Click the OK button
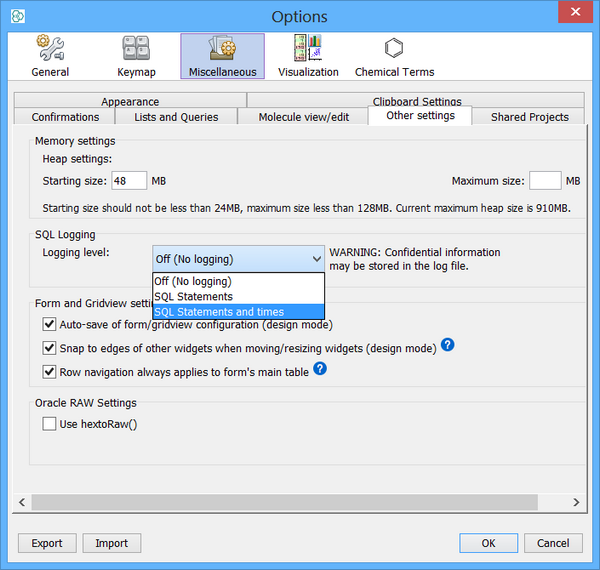The height and width of the screenshot is (570, 600). point(488,543)
